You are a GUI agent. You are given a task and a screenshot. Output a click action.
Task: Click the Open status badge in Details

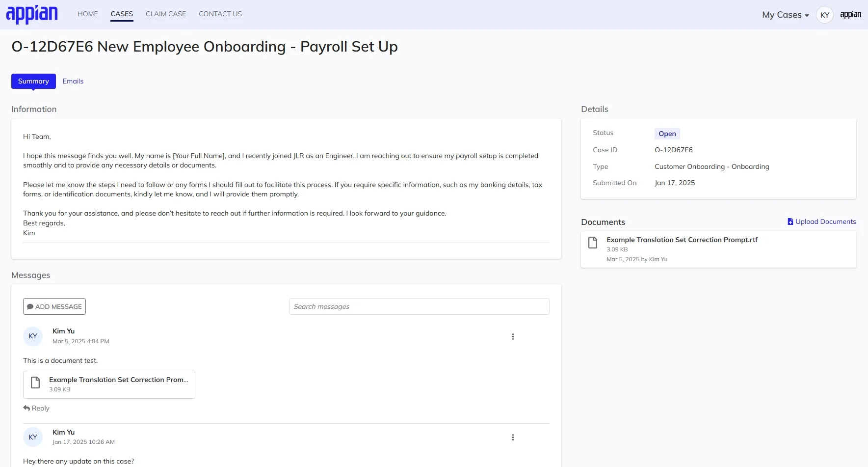[667, 133]
